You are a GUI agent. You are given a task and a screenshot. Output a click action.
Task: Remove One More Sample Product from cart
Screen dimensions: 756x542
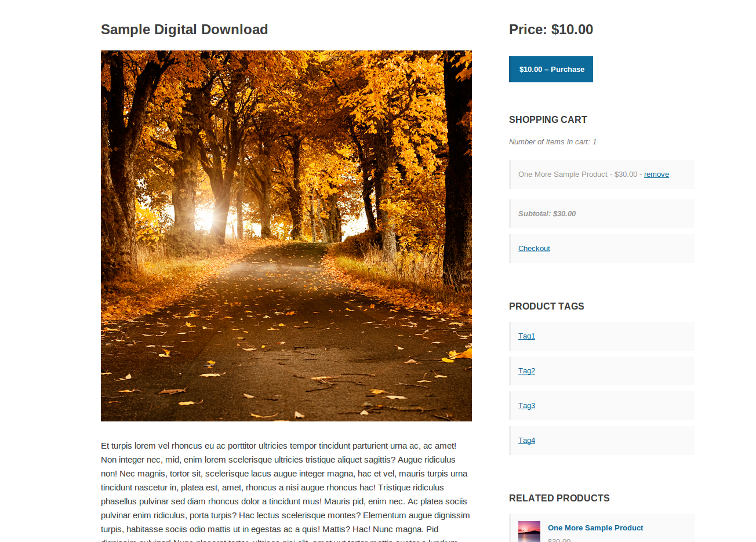pos(656,174)
